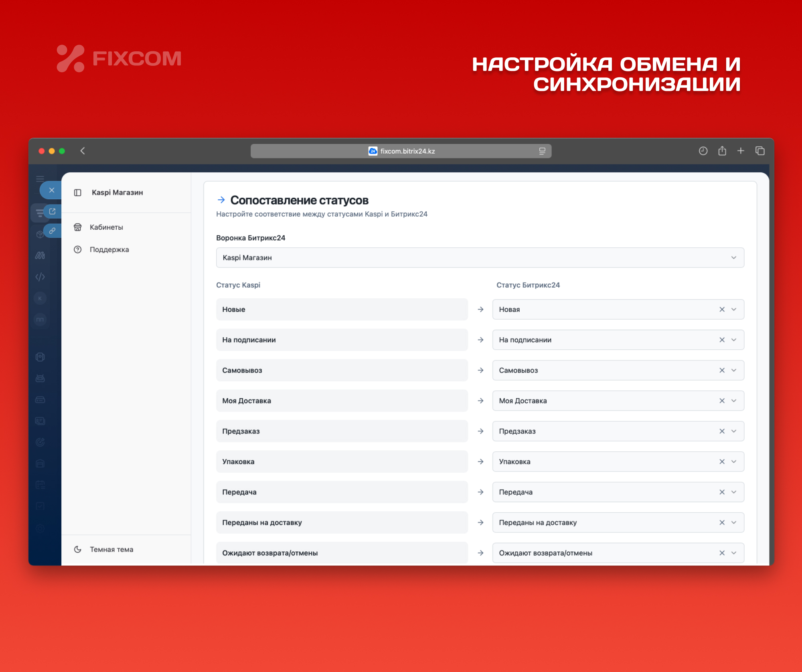Show tab overview icon in browser
802x672 pixels.
pyautogui.click(x=760, y=151)
